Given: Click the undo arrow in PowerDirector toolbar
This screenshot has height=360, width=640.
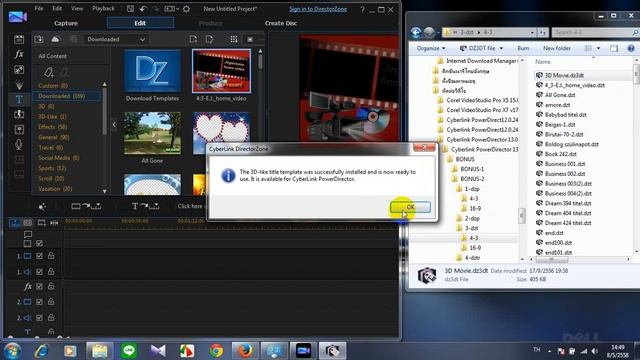Looking at the screenshot, I should tap(143, 9).
